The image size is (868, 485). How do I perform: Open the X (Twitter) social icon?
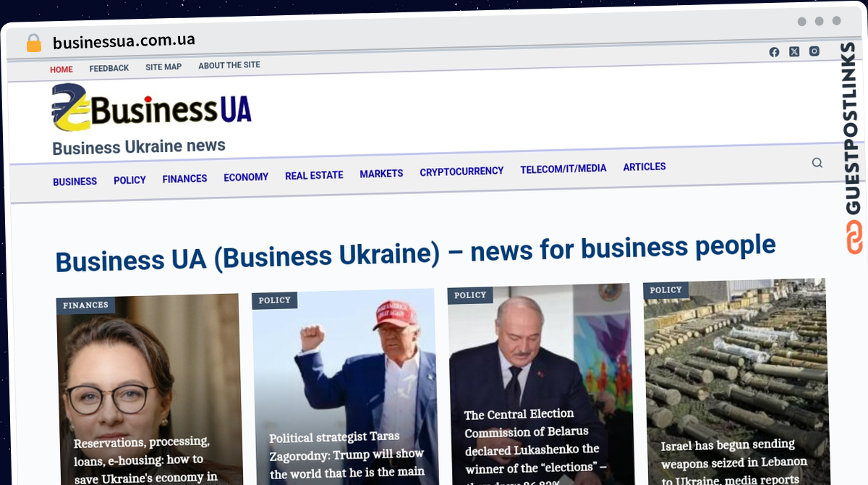pos(794,51)
